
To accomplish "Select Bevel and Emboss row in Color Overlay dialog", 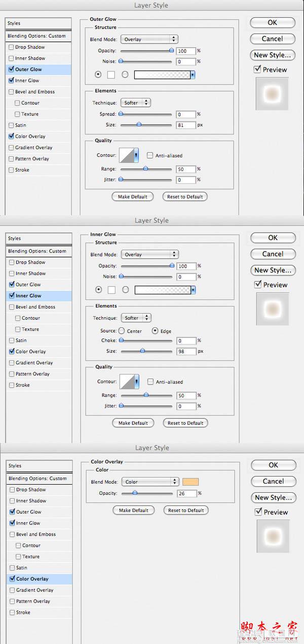I will point(40,534).
